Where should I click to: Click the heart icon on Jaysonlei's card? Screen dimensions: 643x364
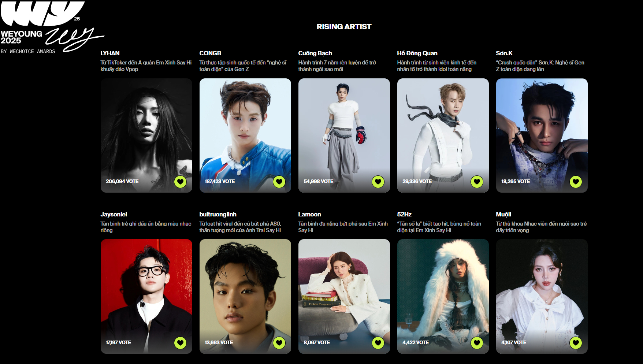tap(180, 343)
